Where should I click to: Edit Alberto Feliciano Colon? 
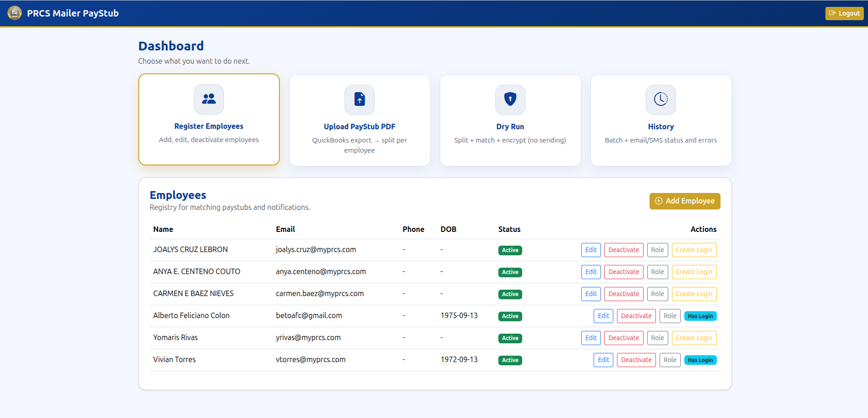604,316
